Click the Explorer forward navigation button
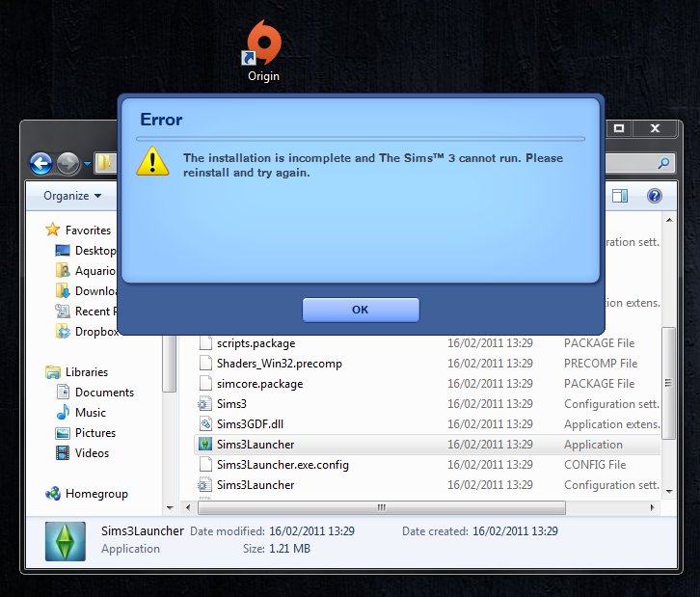700x597 pixels. pos(67,163)
